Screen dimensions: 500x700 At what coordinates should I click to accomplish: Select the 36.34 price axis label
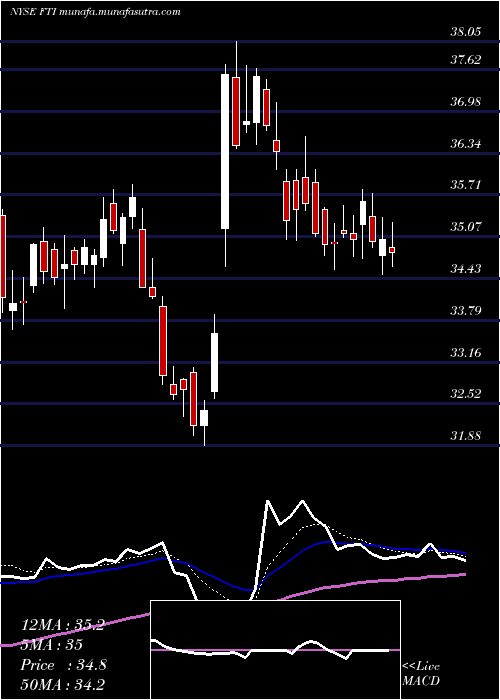click(466, 144)
